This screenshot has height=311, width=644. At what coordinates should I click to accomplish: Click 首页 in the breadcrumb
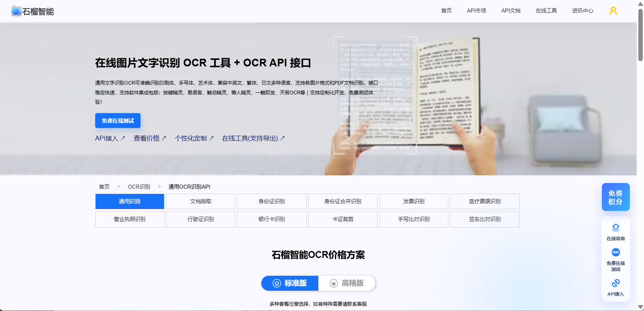104,187
